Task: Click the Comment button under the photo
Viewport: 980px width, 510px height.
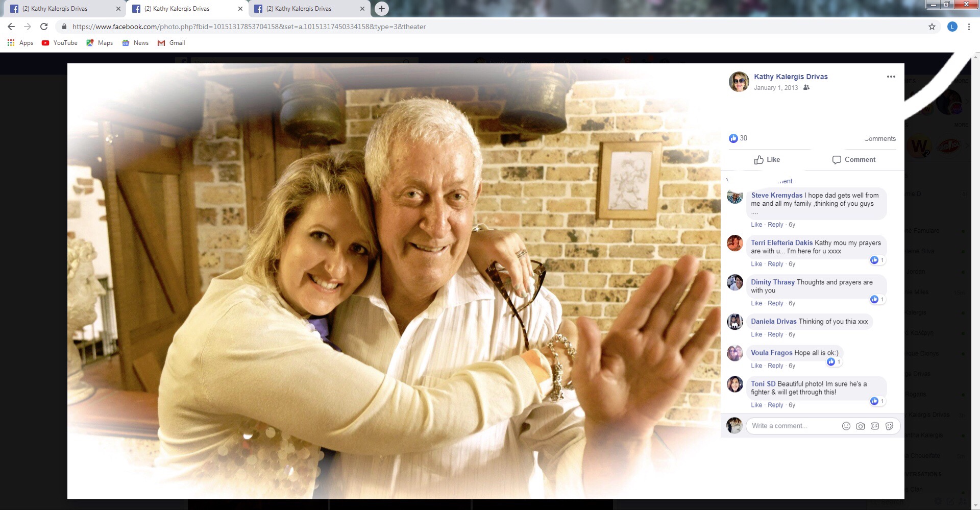Action: pyautogui.click(x=853, y=160)
